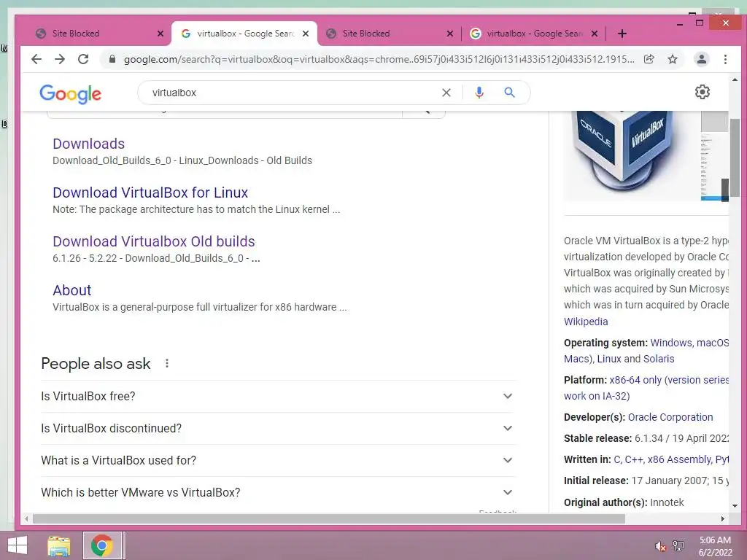
Task: Open File Explorer from the taskbar
Action: point(59,546)
